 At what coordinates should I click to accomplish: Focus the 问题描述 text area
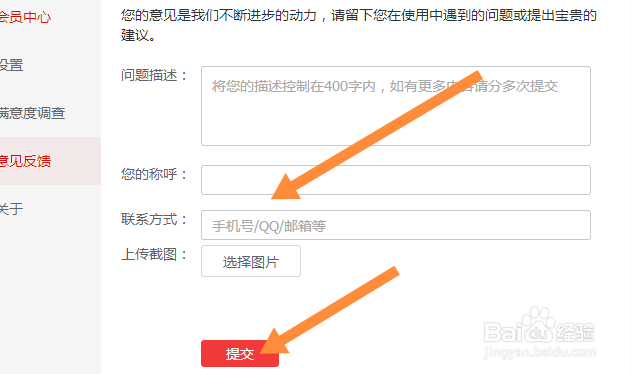tap(396, 106)
